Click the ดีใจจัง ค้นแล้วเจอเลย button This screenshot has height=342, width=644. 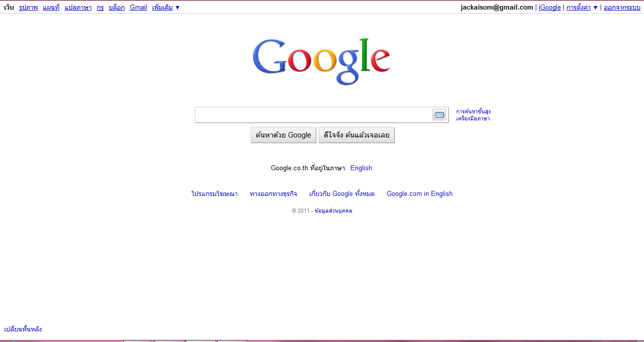pyautogui.click(x=356, y=135)
